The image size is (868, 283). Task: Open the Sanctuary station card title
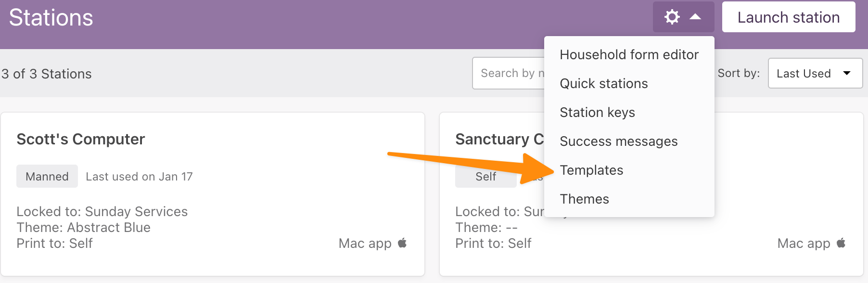coord(499,139)
